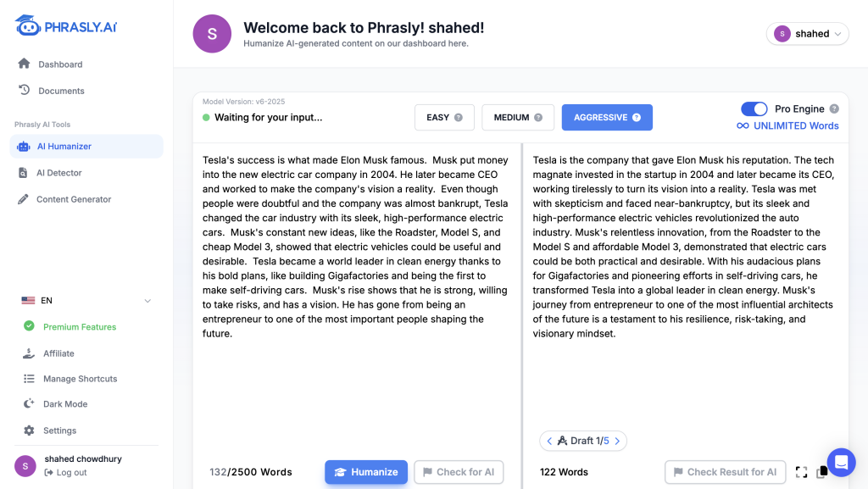The image size is (868, 489).
Task: Open Documents in the sidebar
Action: tap(61, 91)
